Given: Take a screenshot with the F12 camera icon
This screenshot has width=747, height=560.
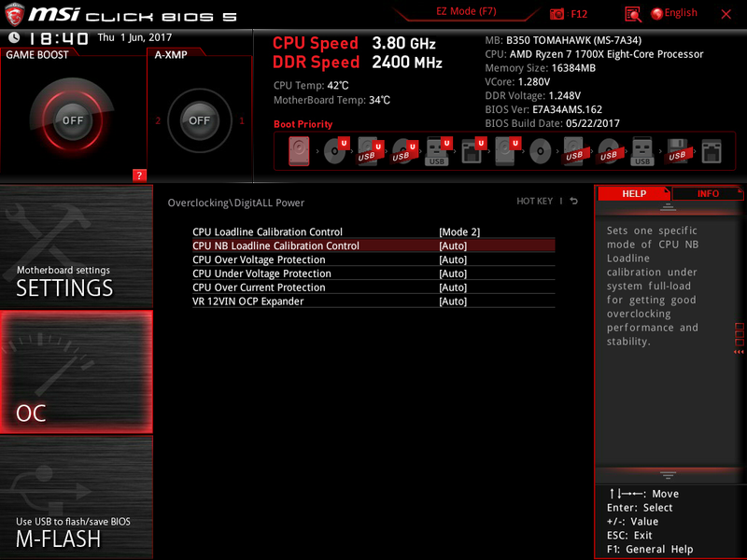Looking at the screenshot, I should pyautogui.click(x=557, y=14).
